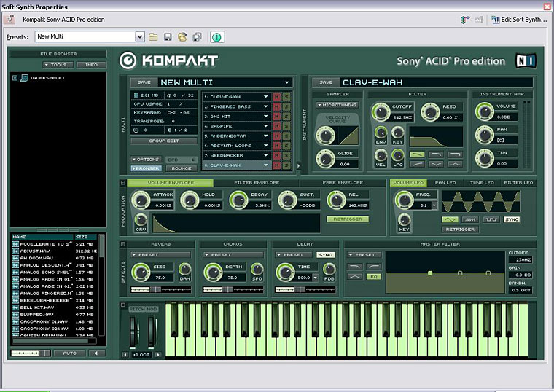The image size is (554, 392).
Task: Switch to the Filter LFO tab
Action: [x=518, y=183]
